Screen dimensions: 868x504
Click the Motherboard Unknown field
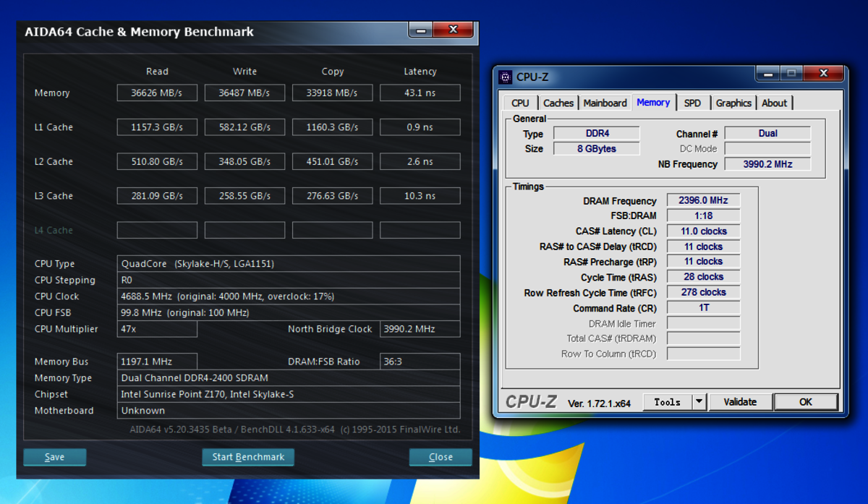289,411
